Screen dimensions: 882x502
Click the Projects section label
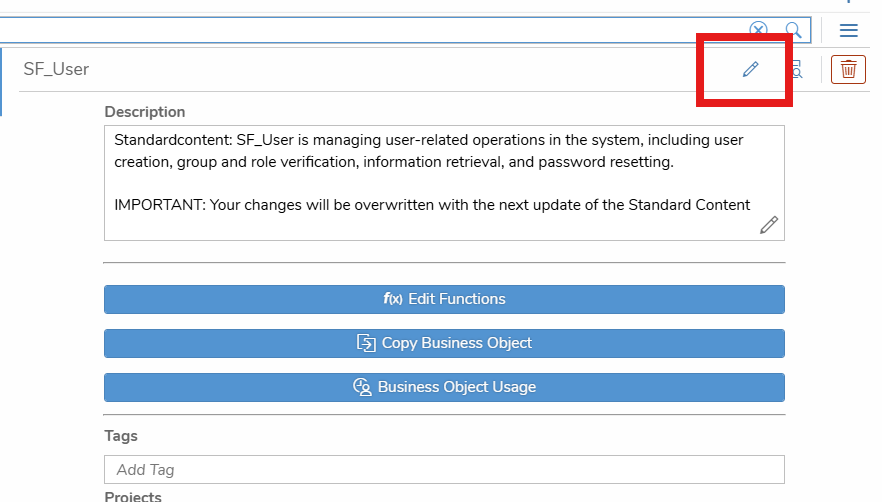click(132, 496)
